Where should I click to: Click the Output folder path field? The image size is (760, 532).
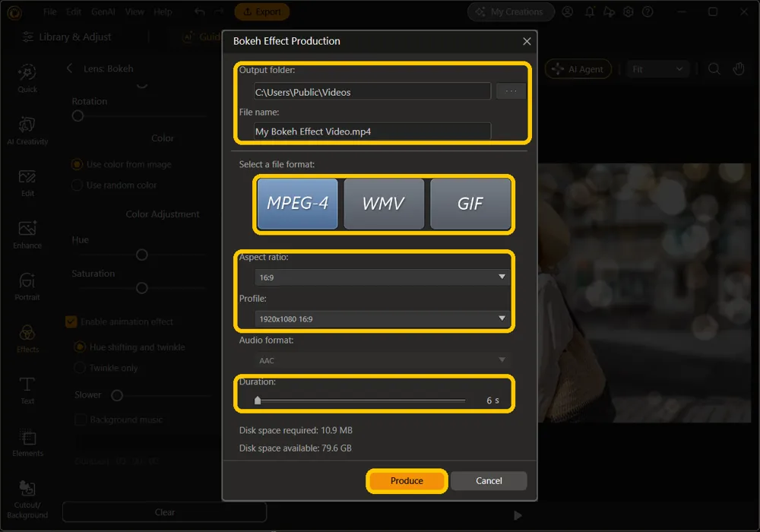point(372,91)
